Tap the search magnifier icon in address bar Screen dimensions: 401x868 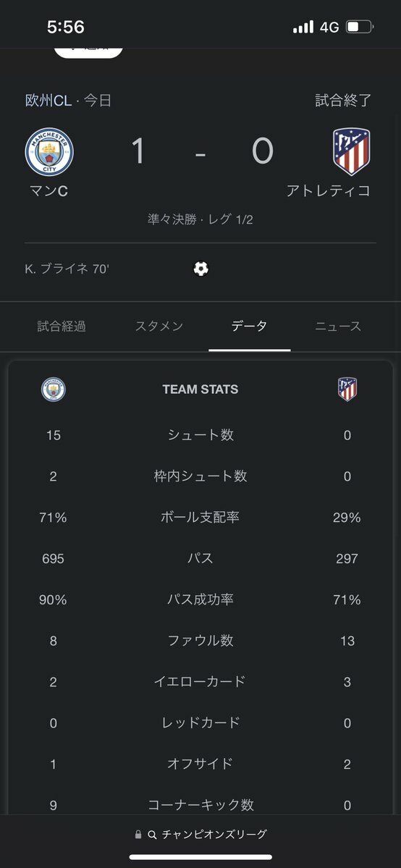(152, 834)
